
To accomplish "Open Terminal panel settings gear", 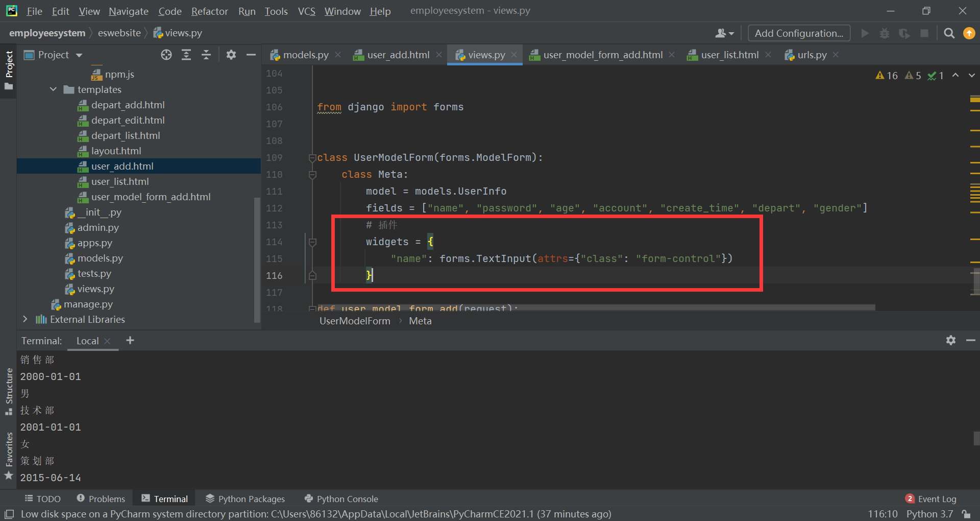I will pyautogui.click(x=950, y=340).
